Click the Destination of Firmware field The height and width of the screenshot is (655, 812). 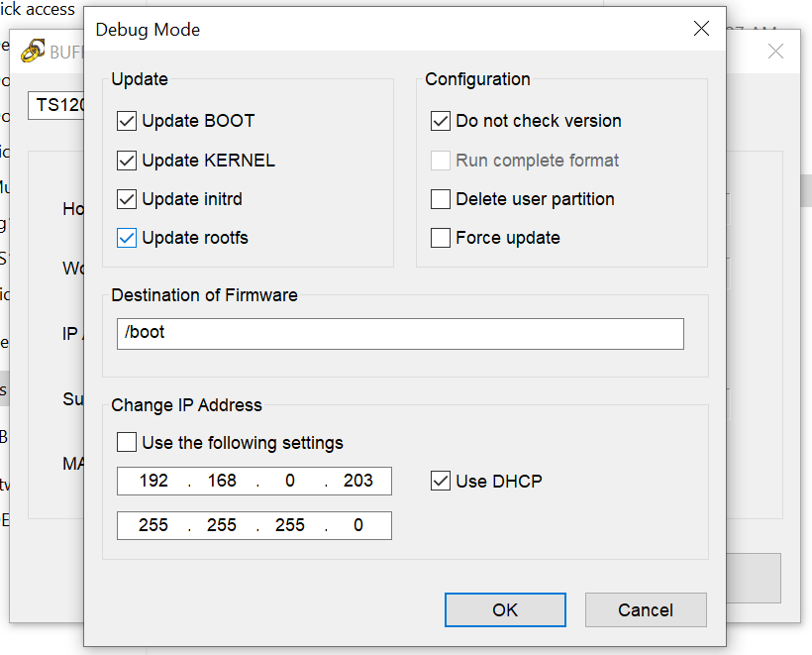point(400,333)
